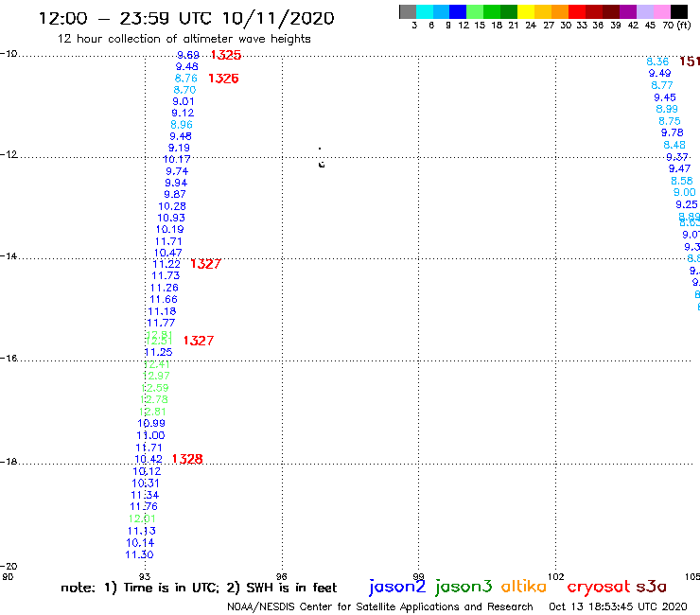Click the right-track value 8.36
700x615 pixels.
coord(657,61)
